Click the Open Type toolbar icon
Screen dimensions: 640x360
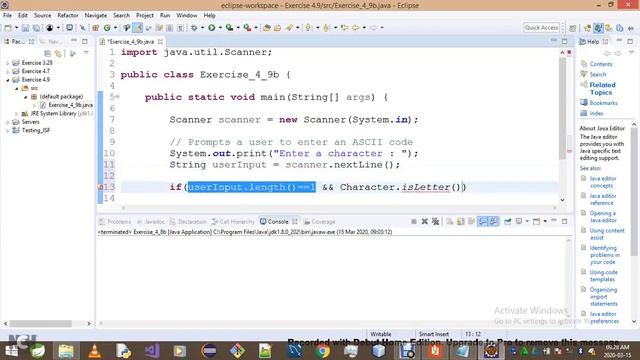267,28
